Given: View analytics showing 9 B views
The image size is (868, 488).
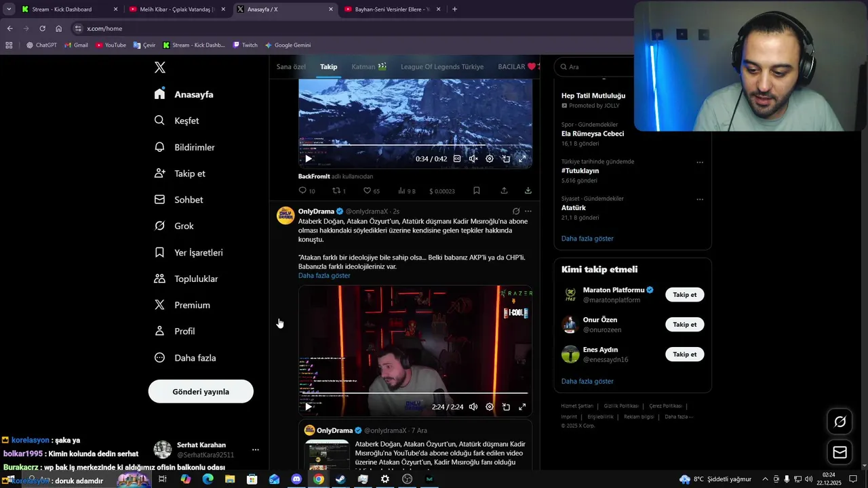Looking at the screenshot, I should coord(406,191).
